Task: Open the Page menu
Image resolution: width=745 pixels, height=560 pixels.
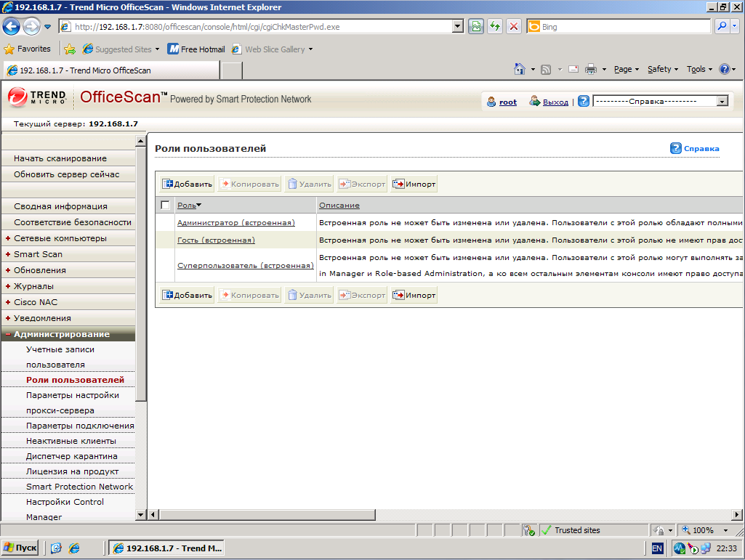Action: [x=627, y=69]
